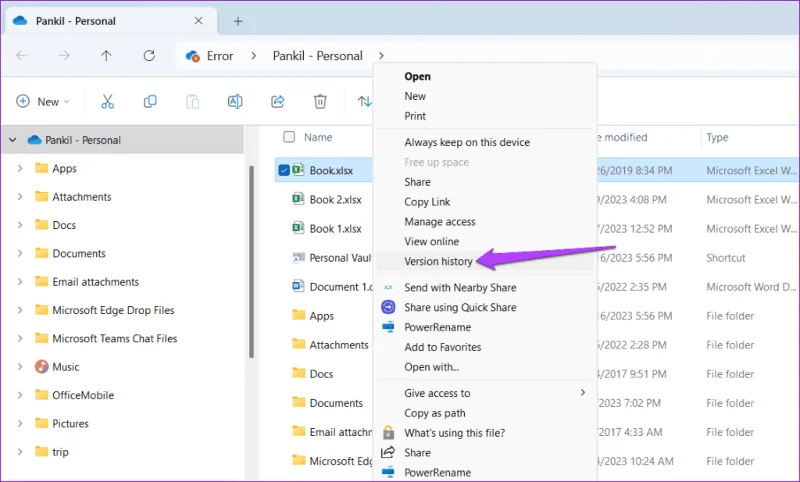Expand the Docs folder in sidebar

(20, 225)
